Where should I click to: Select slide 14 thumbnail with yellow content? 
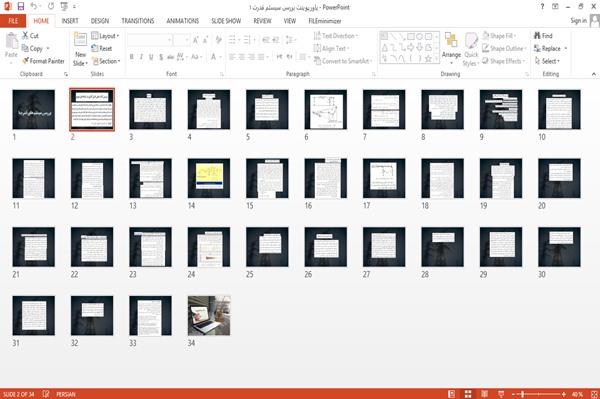point(209,178)
